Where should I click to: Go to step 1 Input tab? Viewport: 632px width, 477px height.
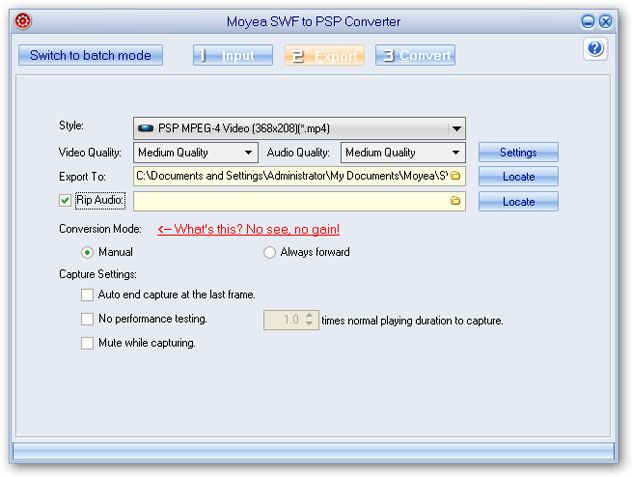[x=233, y=55]
